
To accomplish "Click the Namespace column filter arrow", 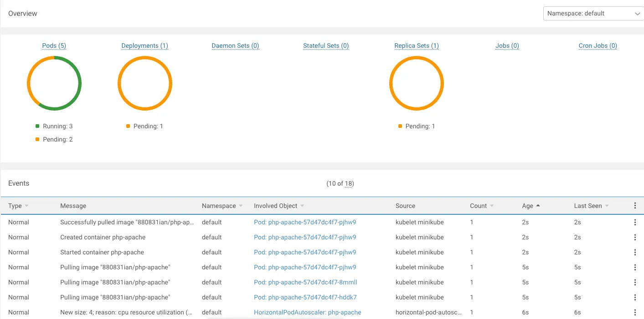I will (x=241, y=206).
